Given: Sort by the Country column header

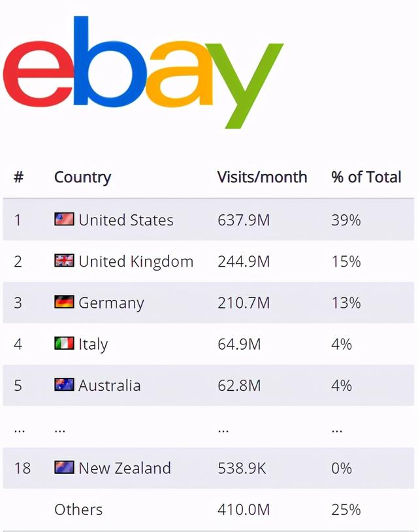Looking at the screenshot, I should 82,177.
